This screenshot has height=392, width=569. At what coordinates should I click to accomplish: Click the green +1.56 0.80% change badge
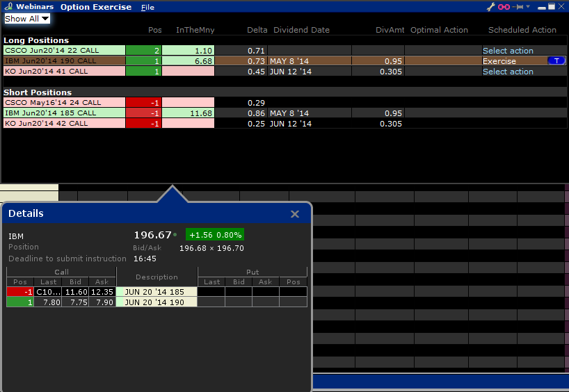(215, 235)
